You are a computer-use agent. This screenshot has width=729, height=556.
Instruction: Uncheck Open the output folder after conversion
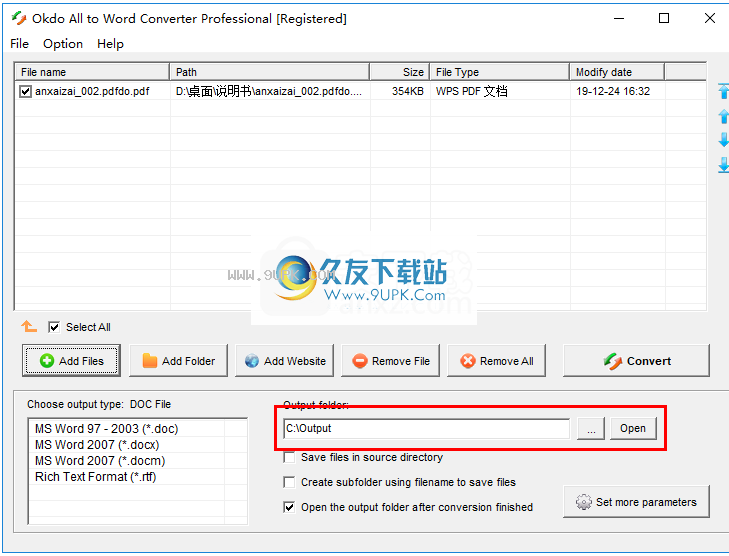289,507
